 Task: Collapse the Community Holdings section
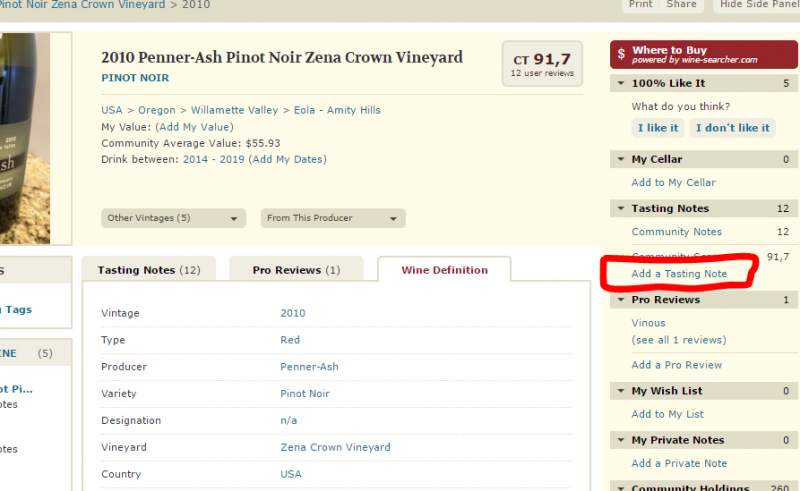pyautogui.click(x=621, y=487)
